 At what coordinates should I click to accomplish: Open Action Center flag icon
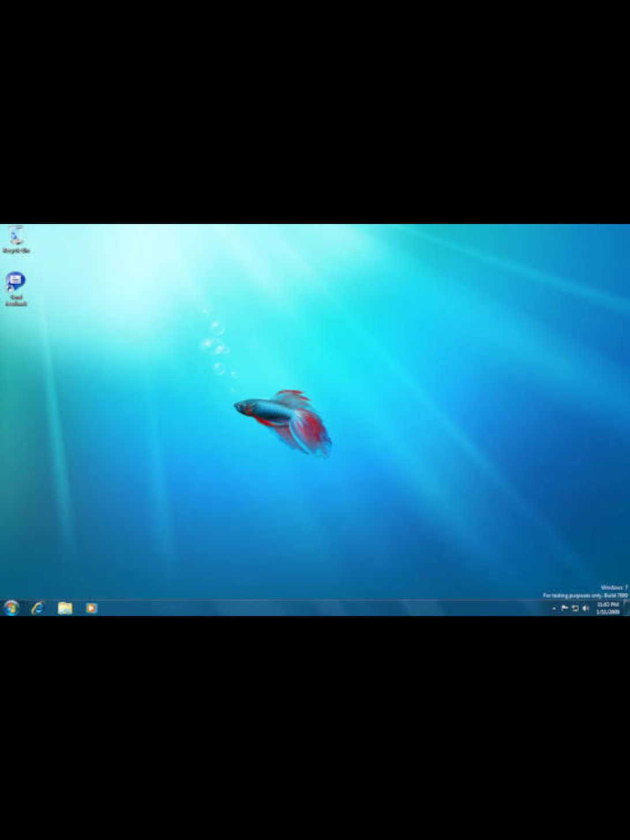point(565,608)
